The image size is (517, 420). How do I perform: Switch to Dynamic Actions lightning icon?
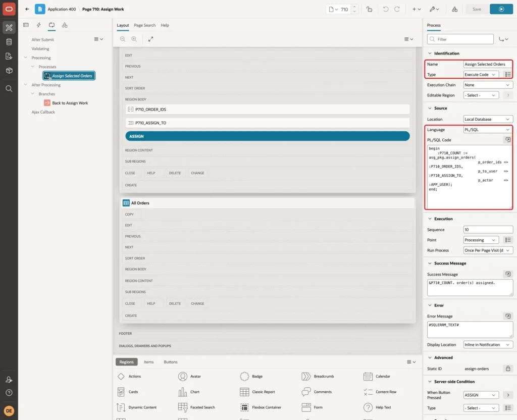39,25
